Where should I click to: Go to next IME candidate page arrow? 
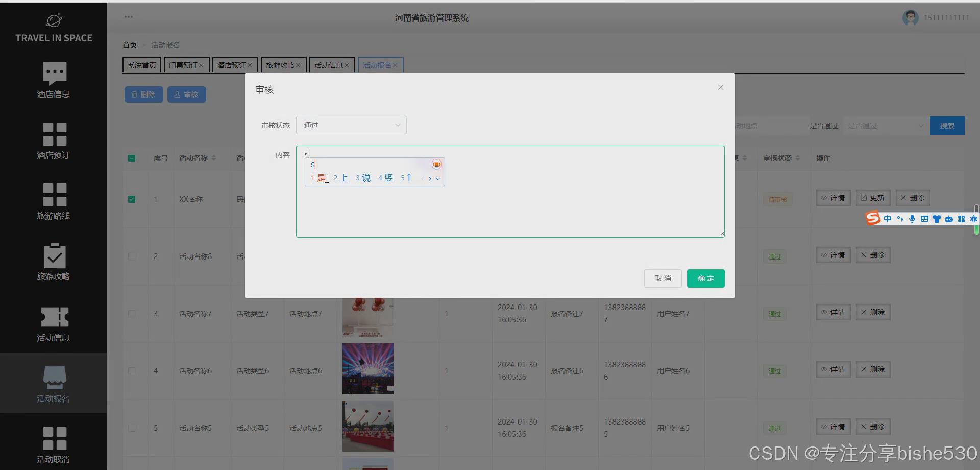point(430,178)
